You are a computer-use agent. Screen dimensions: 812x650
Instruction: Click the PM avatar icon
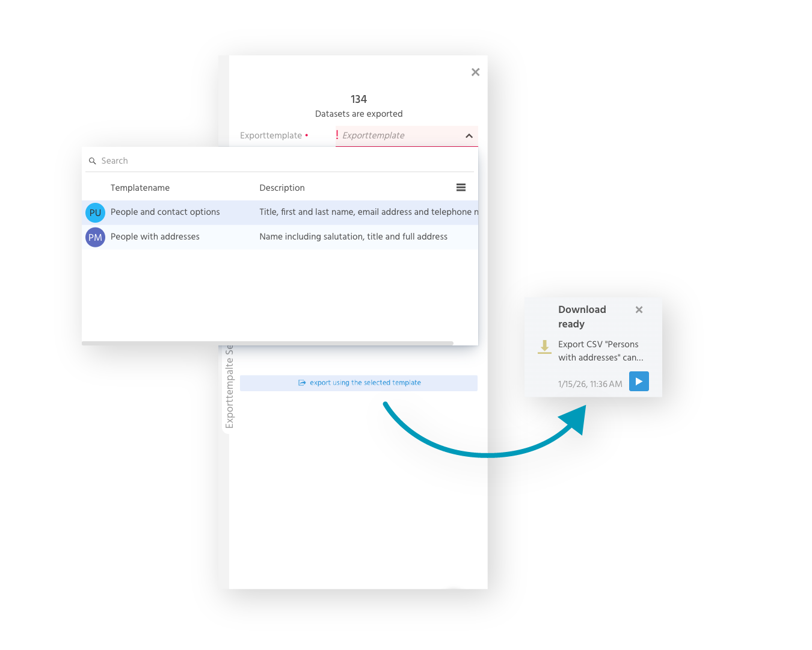point(95,237)
